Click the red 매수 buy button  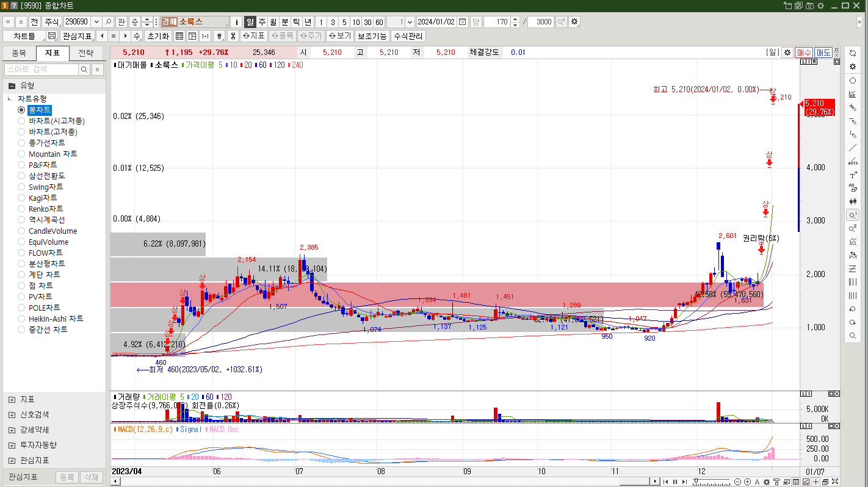(x=804, y=52)
